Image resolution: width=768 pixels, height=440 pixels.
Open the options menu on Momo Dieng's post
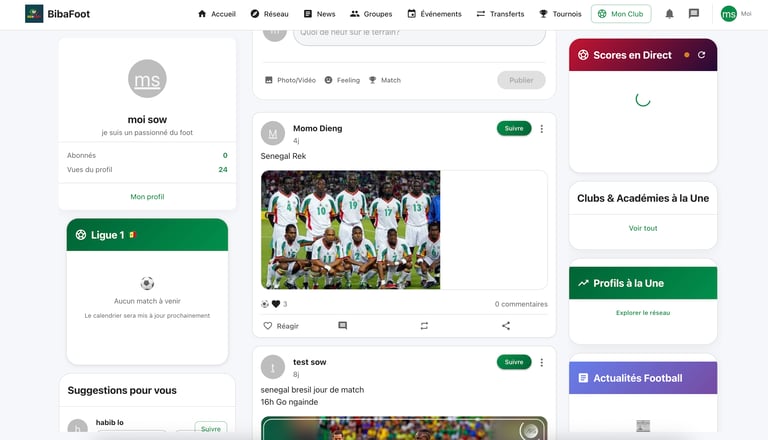pos(541,129)
